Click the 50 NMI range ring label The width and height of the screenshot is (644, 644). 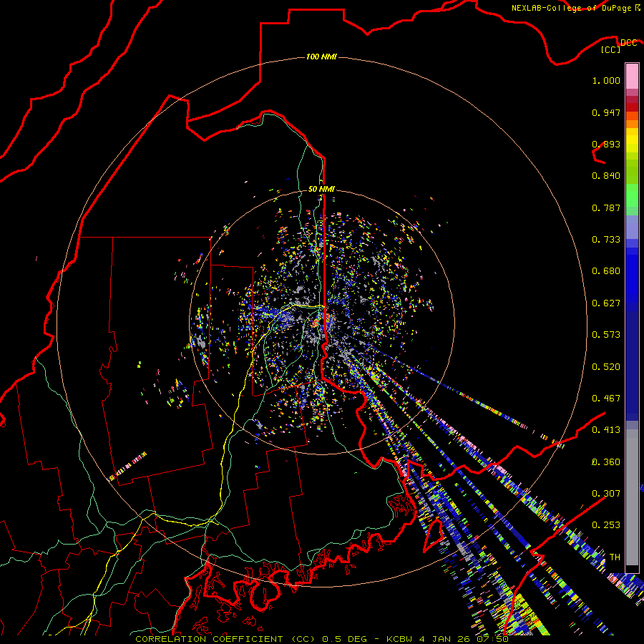click(x=321, y=189)
